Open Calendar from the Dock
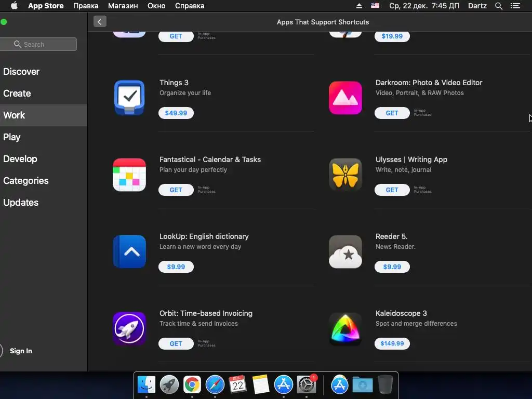The height and width of the screenshot is (399, 532). [237, 384]
